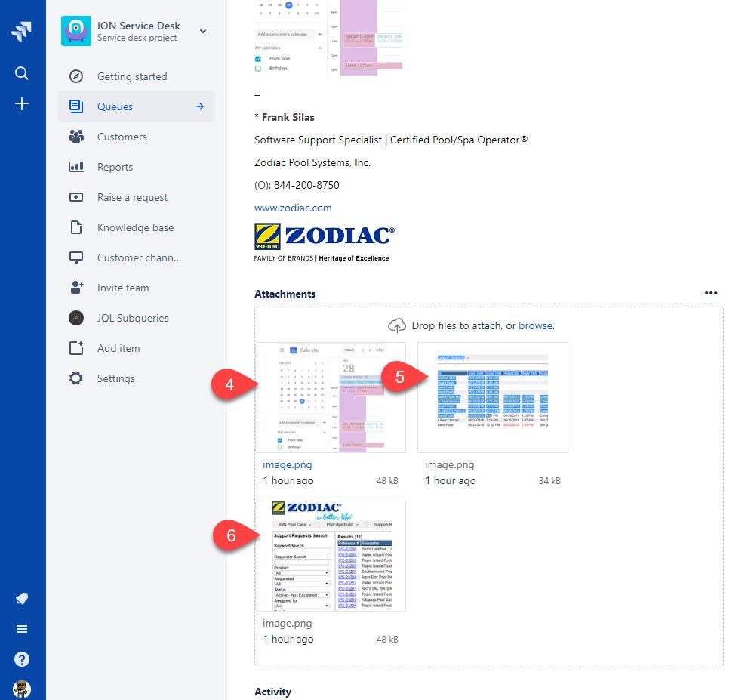The width and height of the screenshot is (754, 700).
Task: Click the upload cloud icon in Attachments
Action: [x=397, y=325]
